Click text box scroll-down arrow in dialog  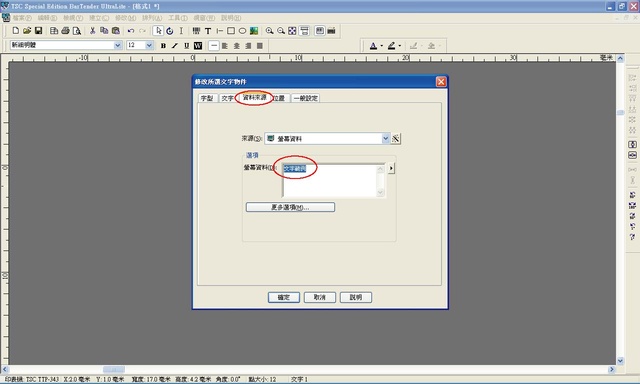point(380,192)
